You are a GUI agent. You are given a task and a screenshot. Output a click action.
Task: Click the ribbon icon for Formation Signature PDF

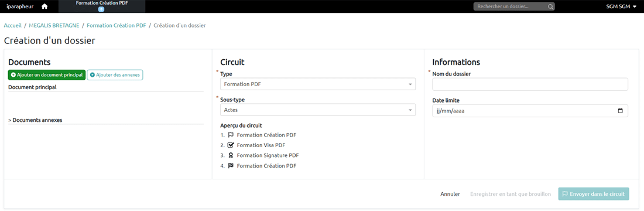click(231, 155)
